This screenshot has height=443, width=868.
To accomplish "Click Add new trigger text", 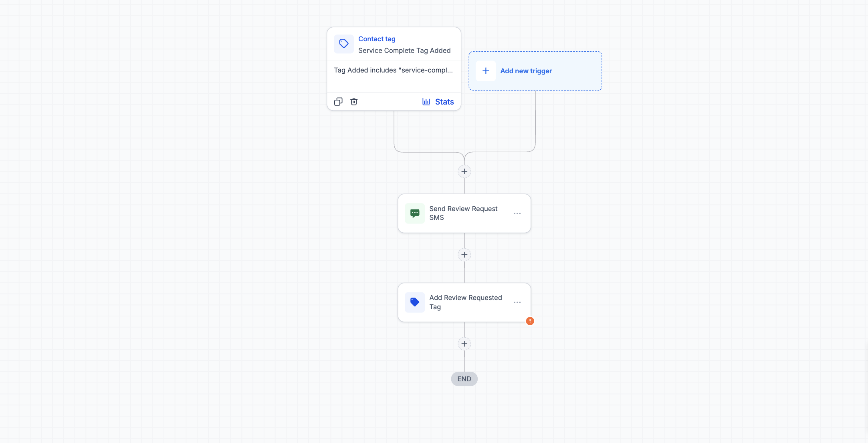I will click(526, 71).
